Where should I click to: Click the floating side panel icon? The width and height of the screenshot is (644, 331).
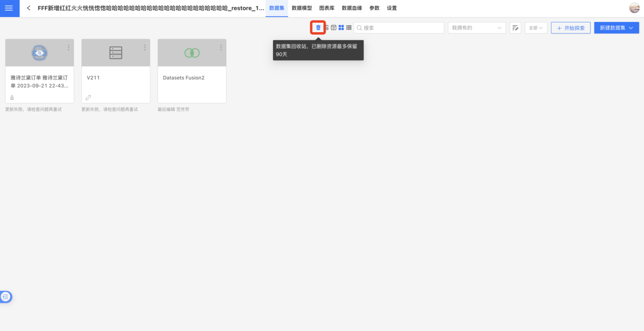[6, 297]
